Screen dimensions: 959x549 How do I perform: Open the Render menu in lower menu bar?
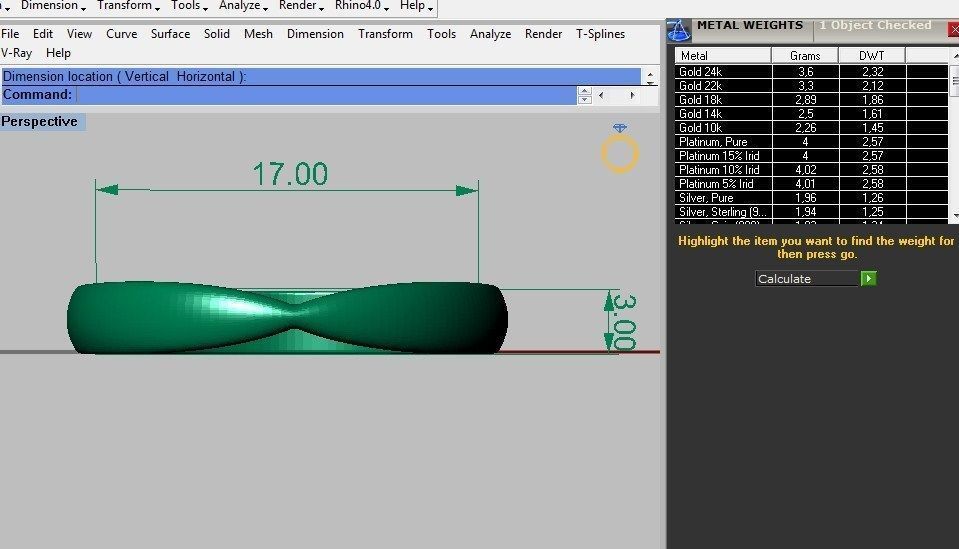tap(543, 34)
